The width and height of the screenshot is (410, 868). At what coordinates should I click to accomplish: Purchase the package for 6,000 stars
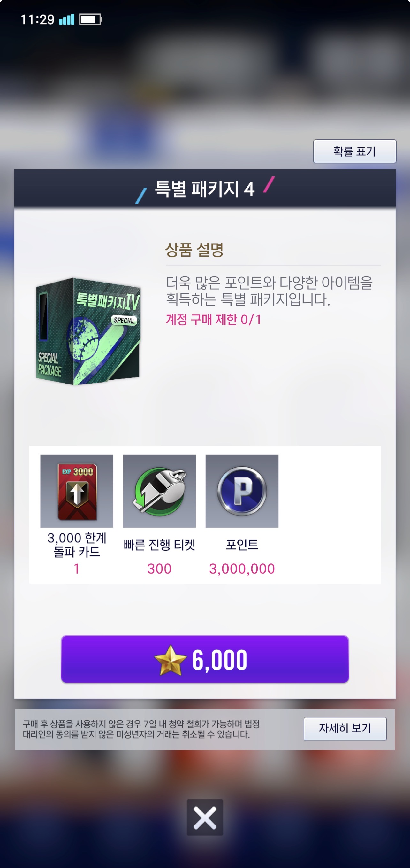(x=205, y=659)
